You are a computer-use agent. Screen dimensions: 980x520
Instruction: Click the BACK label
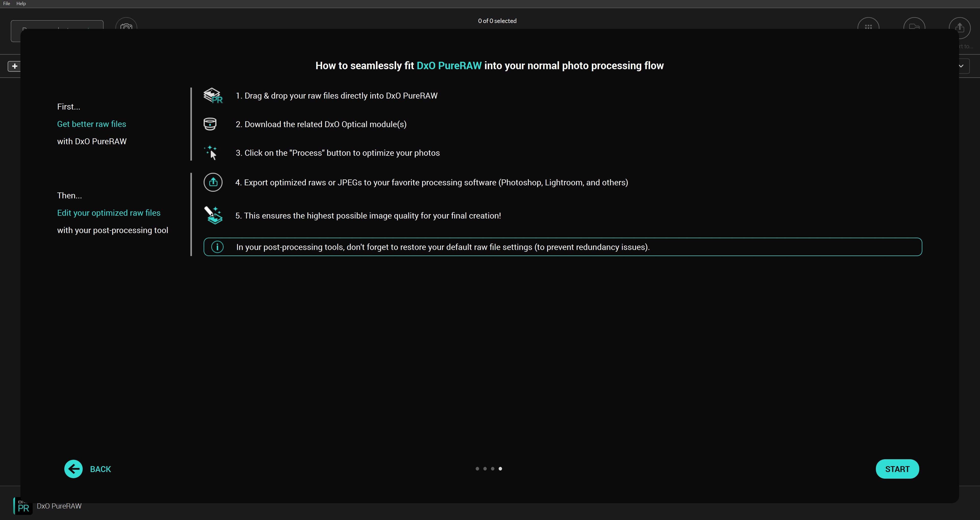(x=101, y=469)
